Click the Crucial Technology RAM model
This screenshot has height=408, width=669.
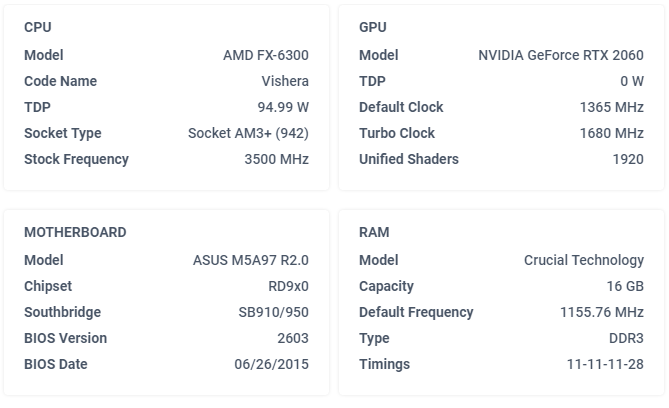tap(584, 260)
